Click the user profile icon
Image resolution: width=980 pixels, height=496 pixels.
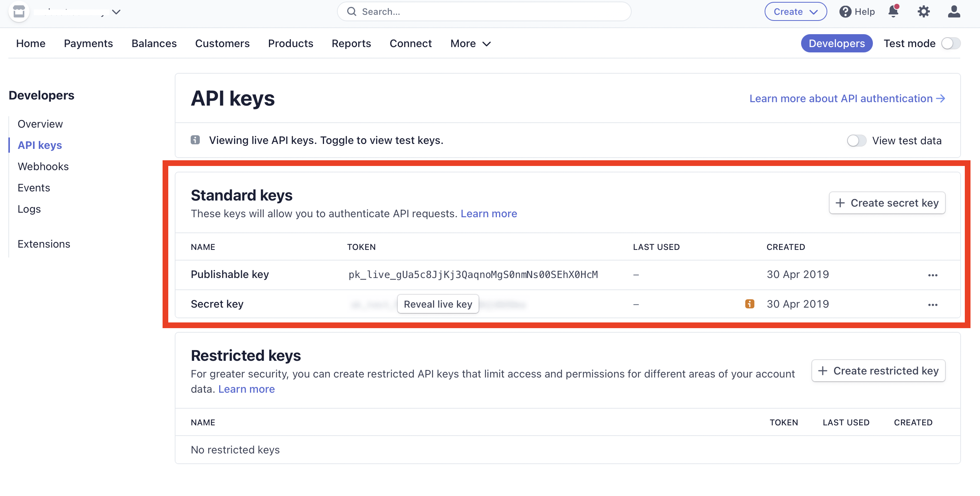[x=953, y=11]
